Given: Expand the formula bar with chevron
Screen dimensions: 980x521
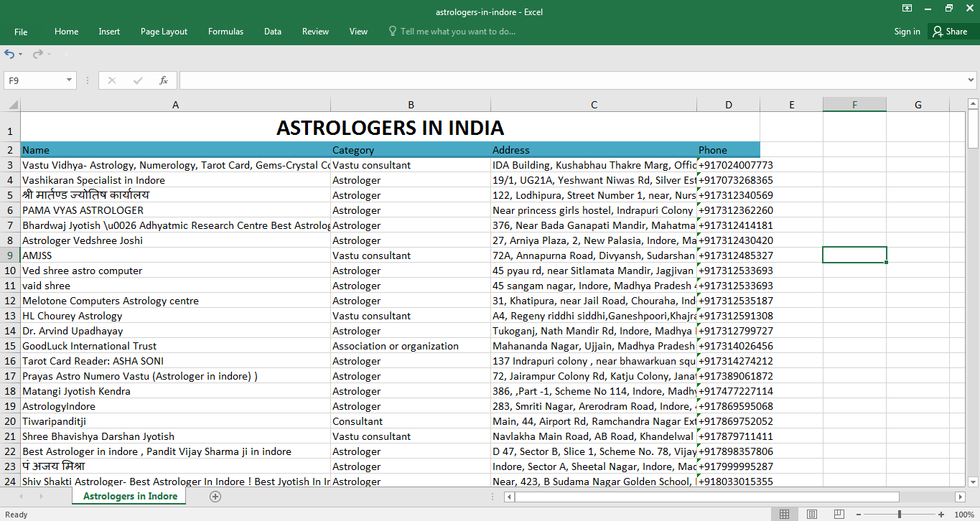Looking at the screenshot, I should (x=971, y=80).
